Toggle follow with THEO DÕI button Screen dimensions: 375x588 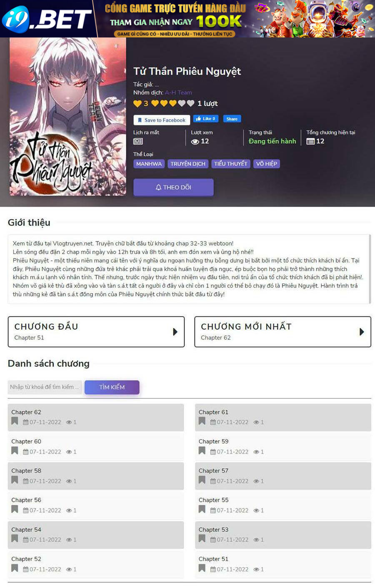173,187
